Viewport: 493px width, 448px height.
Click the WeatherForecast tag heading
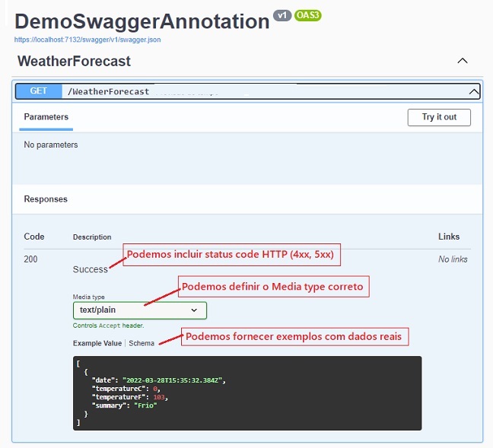(x=75, y=61)
